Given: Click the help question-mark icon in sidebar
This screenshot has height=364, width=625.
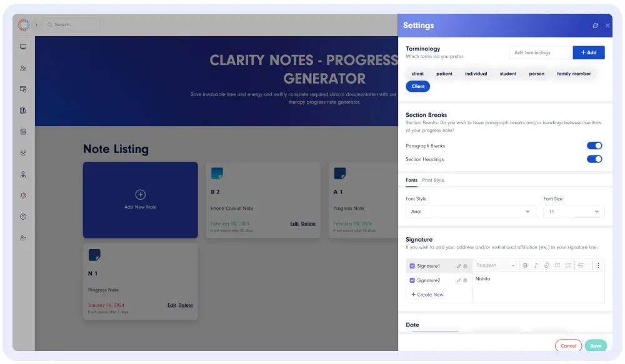Looking at the screenshot, I should tap(23, 217).
